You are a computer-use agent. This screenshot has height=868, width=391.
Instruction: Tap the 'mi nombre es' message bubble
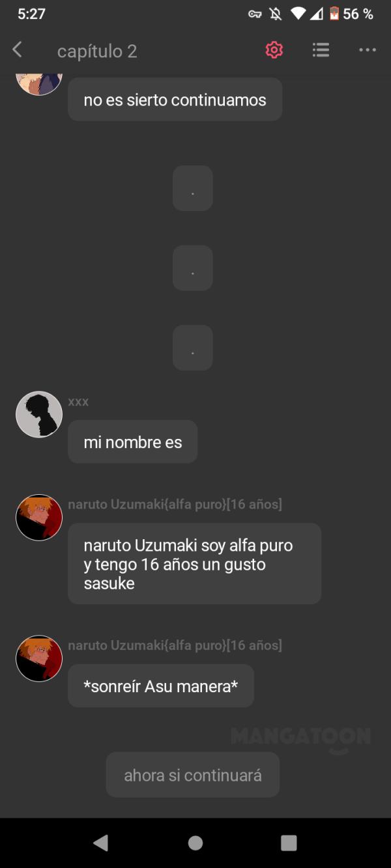click(x=133, y=441)
